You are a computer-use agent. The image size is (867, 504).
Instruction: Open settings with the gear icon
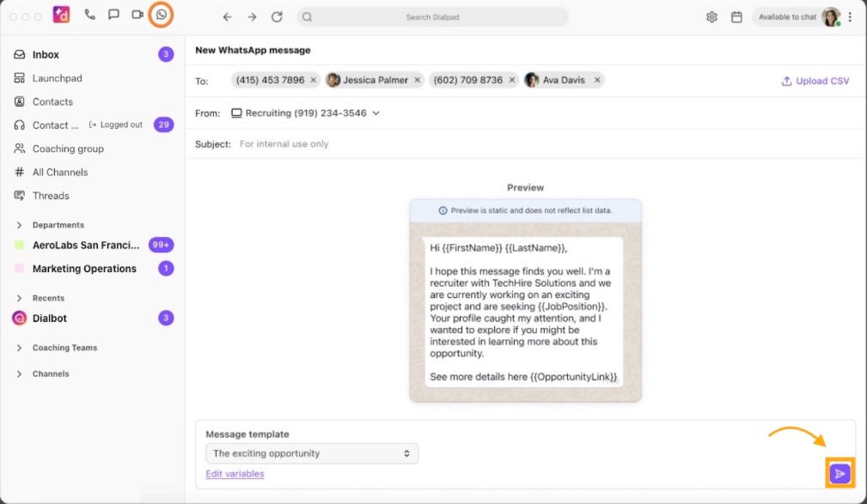point(711,17)
